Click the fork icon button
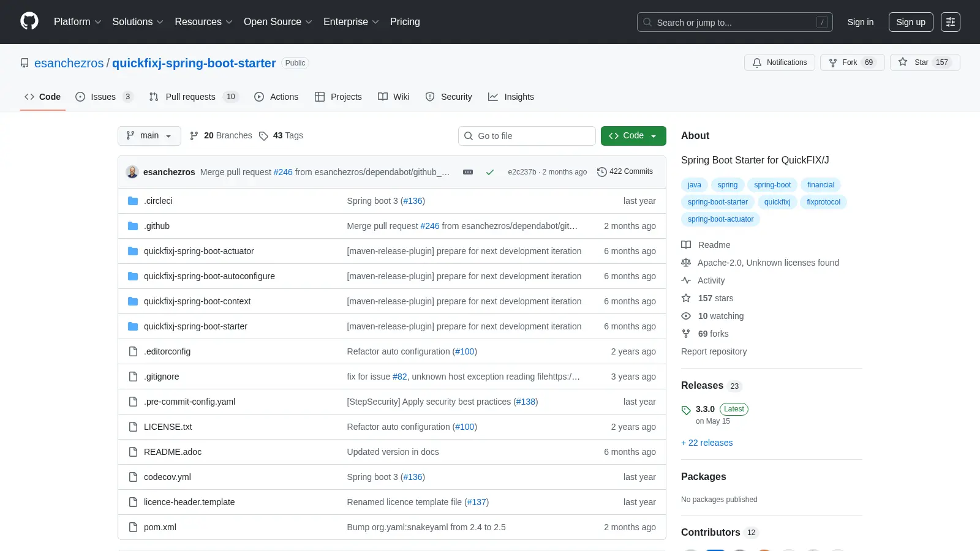The width and height of the screenshot is (980, 551). (833, 62)
